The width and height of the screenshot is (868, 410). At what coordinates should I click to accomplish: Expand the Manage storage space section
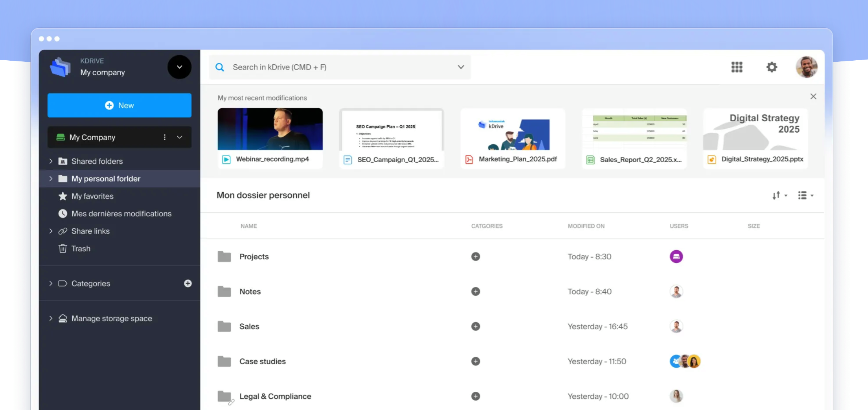[x=51, y=319]
